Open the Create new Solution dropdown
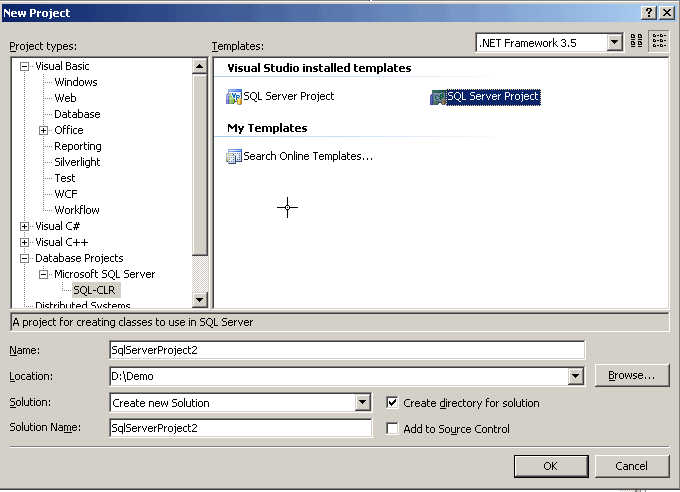This screenshot has width=680, height=492. coord(363,403)
